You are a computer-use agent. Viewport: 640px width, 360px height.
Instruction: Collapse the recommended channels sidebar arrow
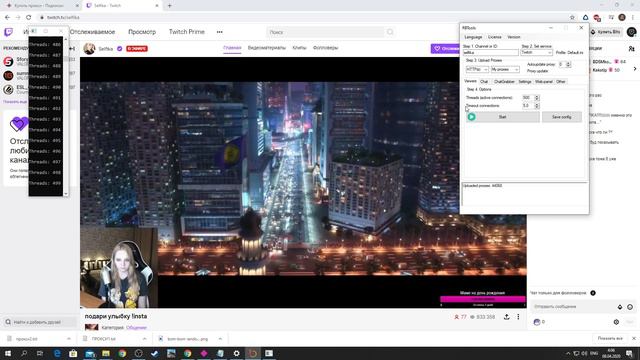72,49
